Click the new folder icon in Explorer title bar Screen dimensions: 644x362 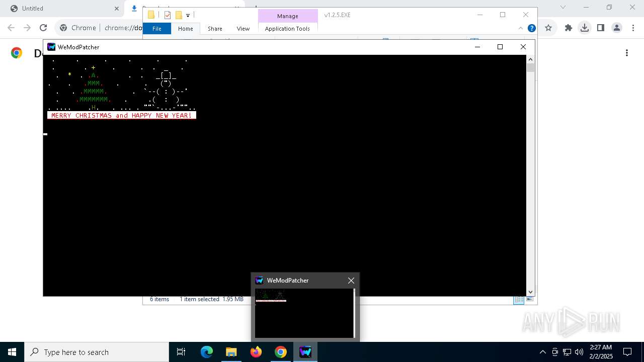point(179,15)
